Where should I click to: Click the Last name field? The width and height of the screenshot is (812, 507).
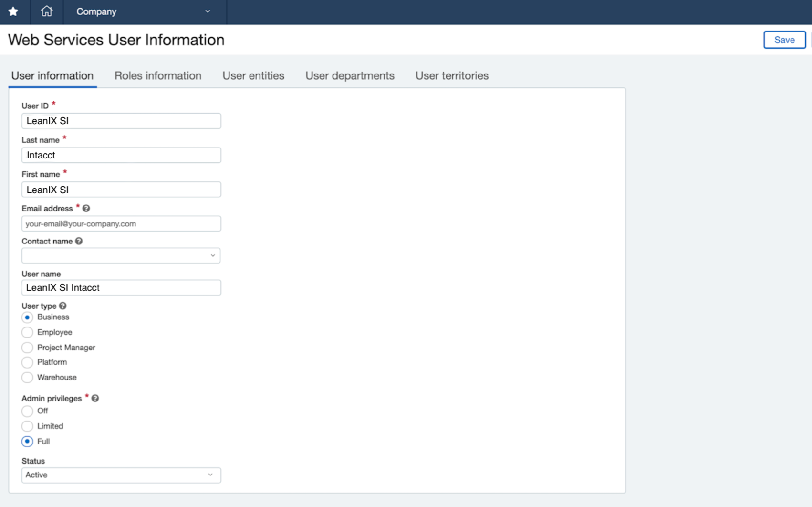[x=121, y=155]
